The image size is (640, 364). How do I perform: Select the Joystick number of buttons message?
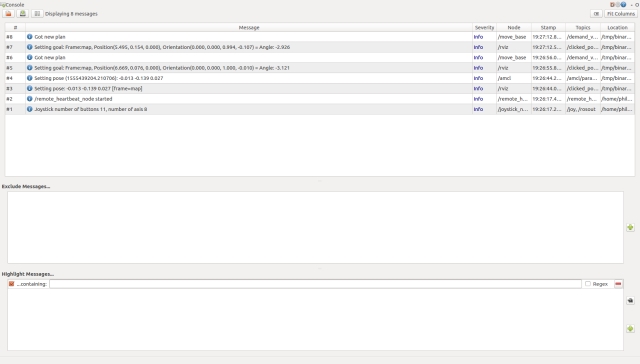point(320,109)
